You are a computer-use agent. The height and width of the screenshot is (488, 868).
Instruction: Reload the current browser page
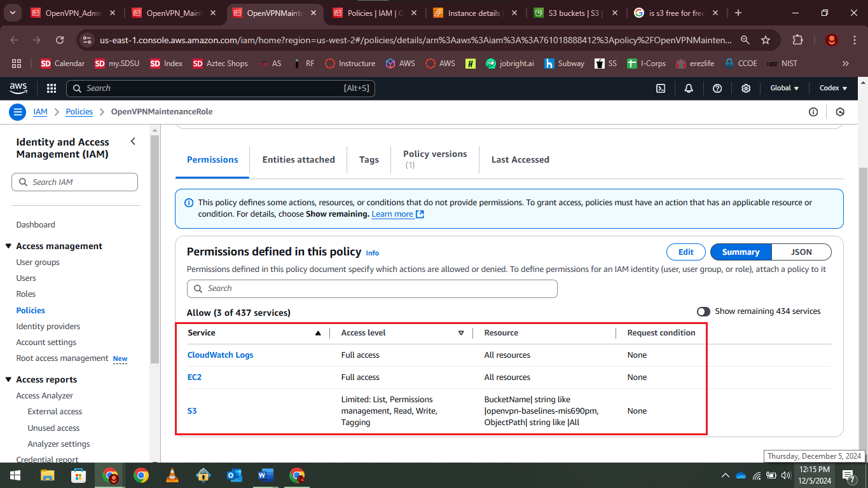(x=60, y=40)
